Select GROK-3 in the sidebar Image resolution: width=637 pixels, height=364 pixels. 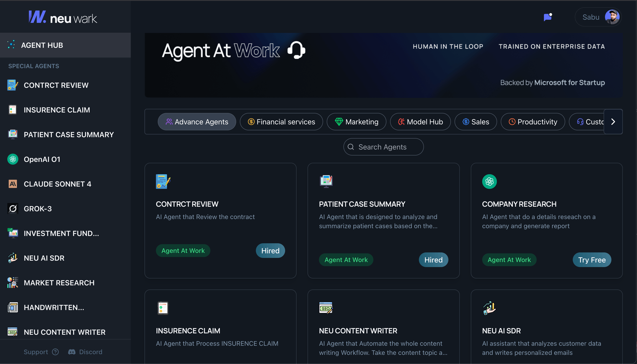(x=38, y=209)
